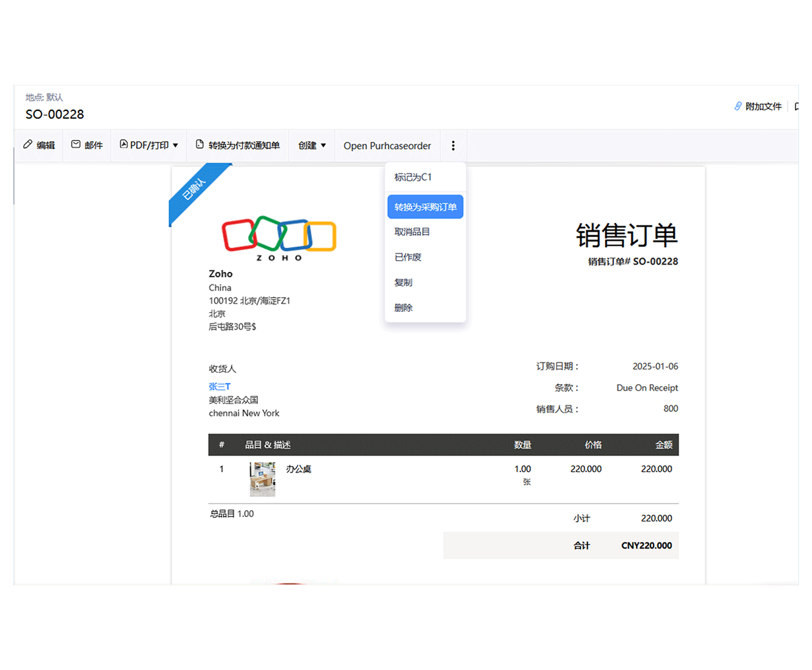Image resolution: width=812 pixels, height=670 pixels.
Task: Click the pencil edit icon
Action: point(28,145)
